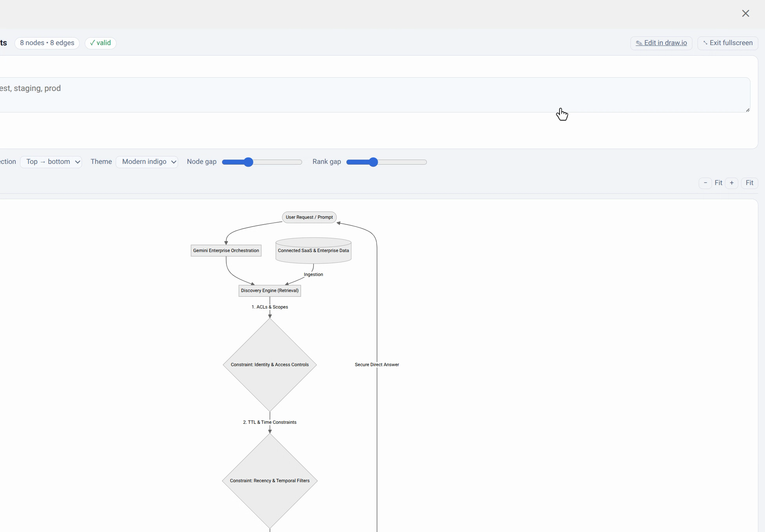The image size is (765, 532).
Task: Click the '8 nodes • 8 edges' badge
Action: tap(47, 43)
